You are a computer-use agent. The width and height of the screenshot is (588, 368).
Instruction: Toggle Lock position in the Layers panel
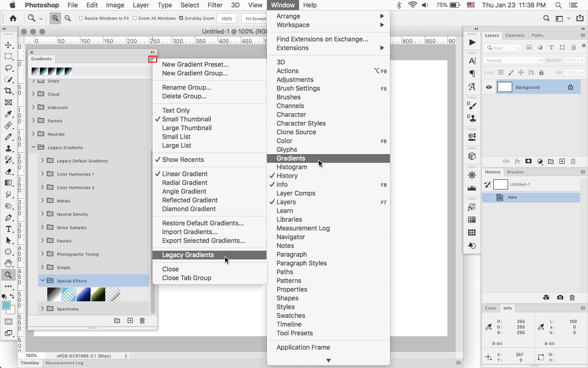click(521, 73)
